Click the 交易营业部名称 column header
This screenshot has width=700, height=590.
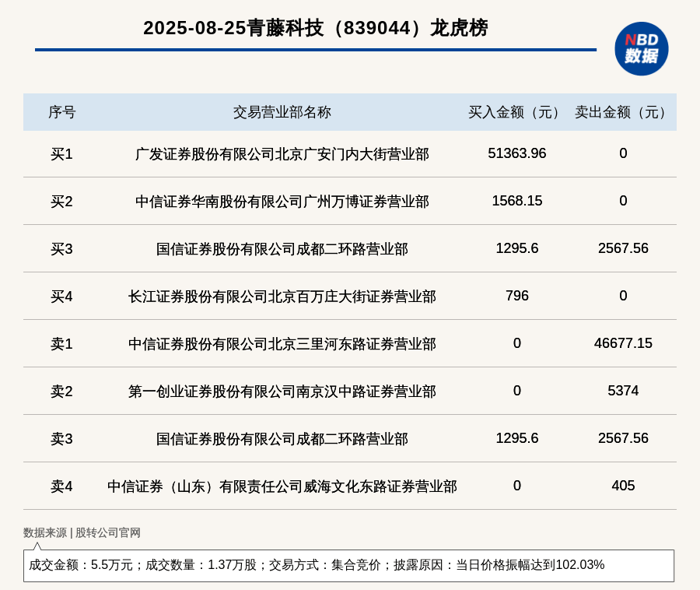282,112
